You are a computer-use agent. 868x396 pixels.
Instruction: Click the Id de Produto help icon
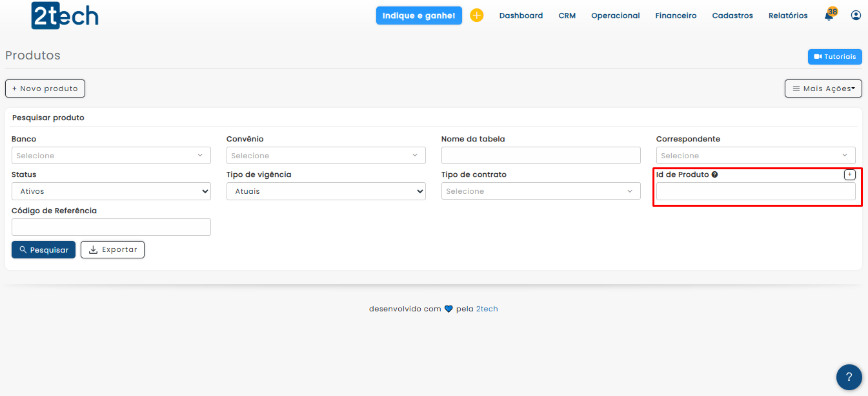tap(714, 175)
